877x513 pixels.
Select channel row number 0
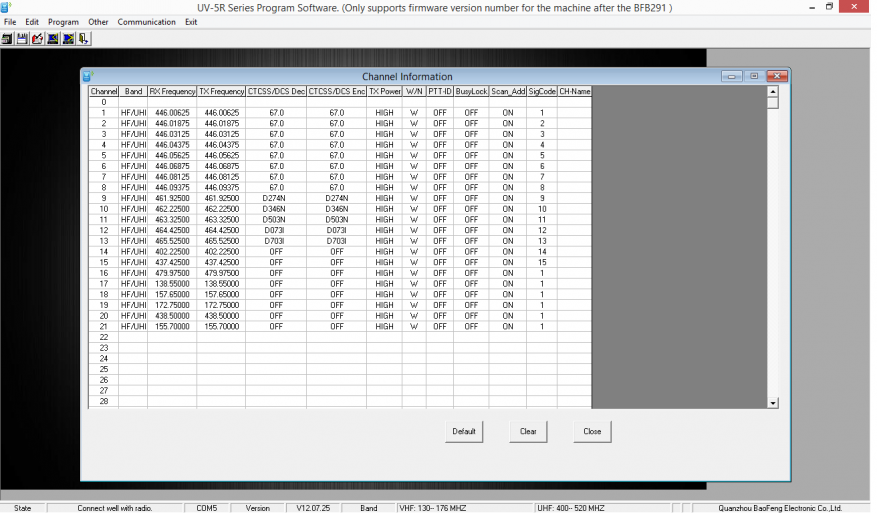point(103,102)
